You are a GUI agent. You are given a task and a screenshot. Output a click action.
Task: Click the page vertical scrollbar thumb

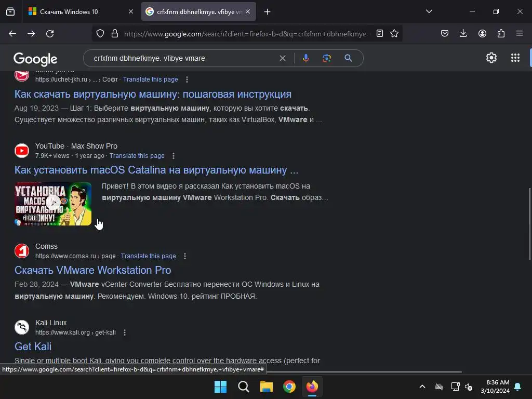point(529,224)
